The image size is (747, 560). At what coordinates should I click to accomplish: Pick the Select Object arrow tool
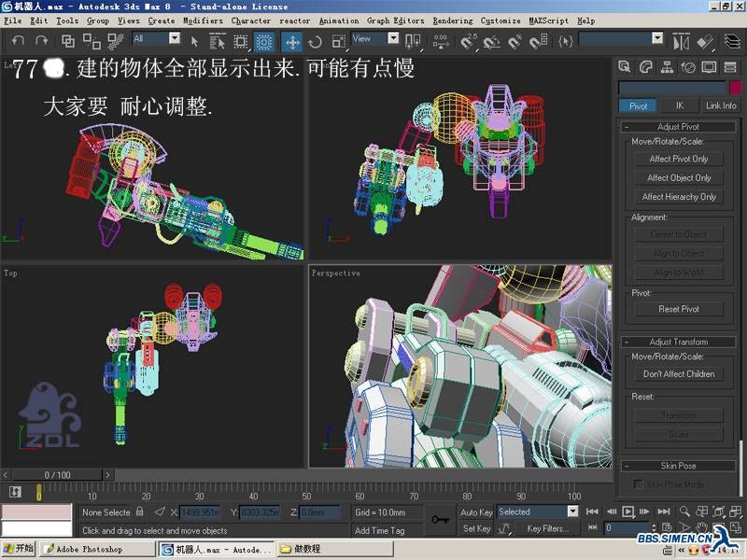pyautogui.click(x=194, y=42)
